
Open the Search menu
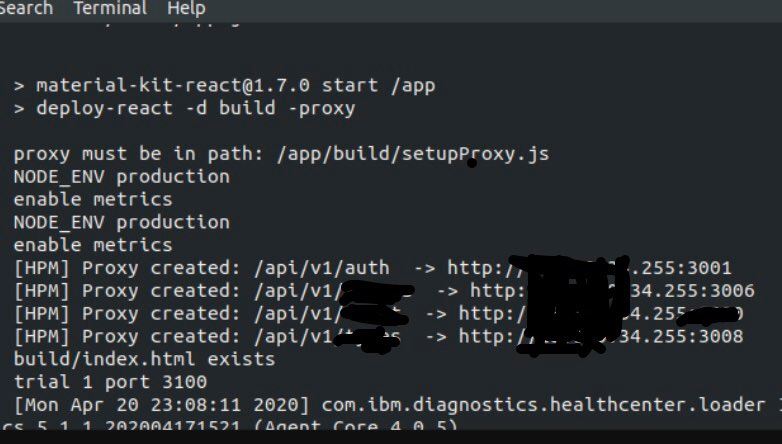click(26, 9)
